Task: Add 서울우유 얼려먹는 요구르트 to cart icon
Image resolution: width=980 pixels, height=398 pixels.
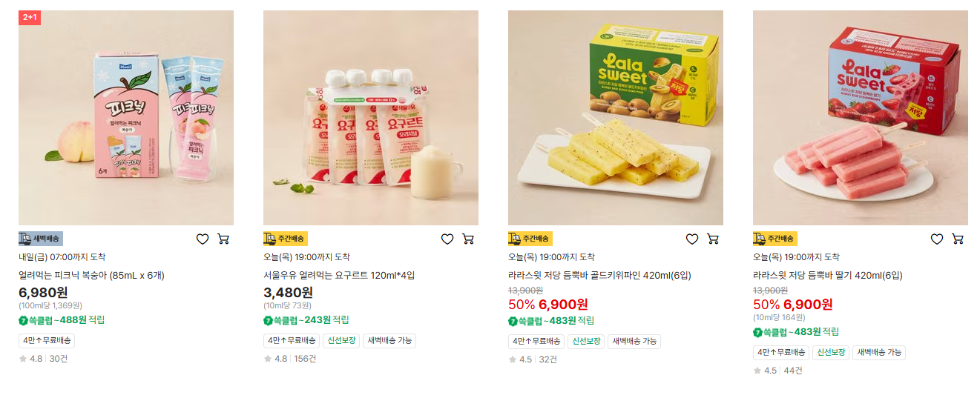Action: click(468, 239)
